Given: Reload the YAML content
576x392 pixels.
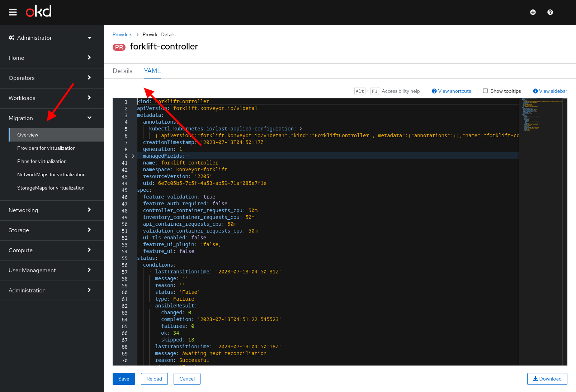Looking at the screenshot, I should click(154, 379).
